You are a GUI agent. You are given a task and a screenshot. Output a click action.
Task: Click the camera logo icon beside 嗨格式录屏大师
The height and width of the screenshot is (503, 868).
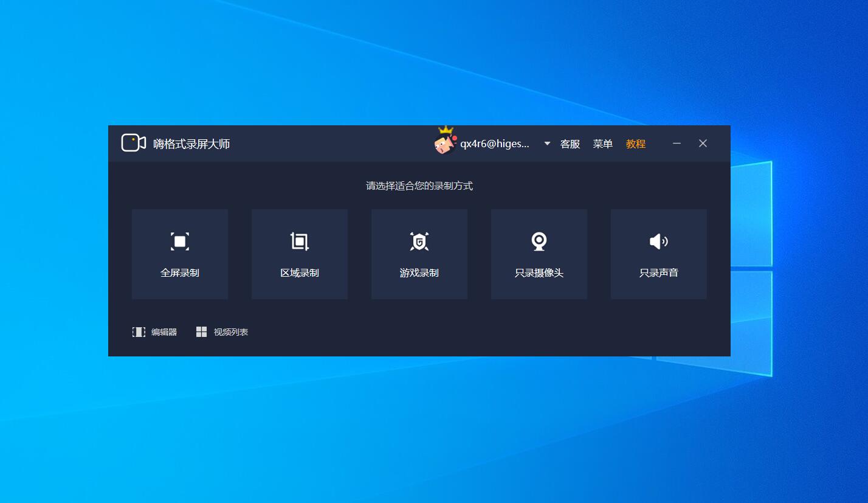[x=133, y=143]
